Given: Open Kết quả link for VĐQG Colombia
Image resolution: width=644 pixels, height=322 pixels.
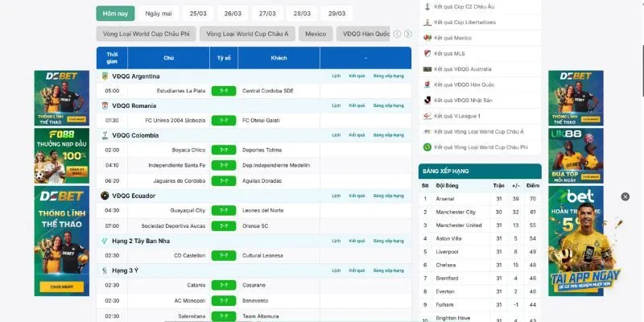Looking at the screenshot, I should tap(357, 135).
